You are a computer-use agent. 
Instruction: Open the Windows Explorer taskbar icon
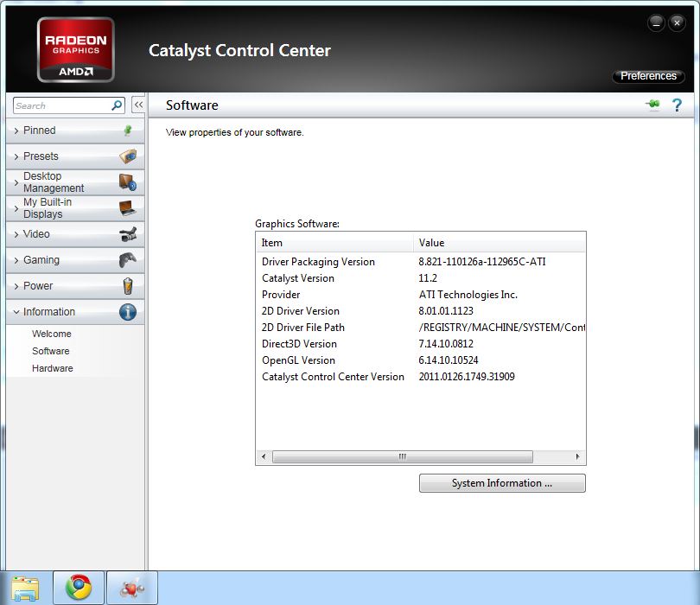(x=25, y=588)
